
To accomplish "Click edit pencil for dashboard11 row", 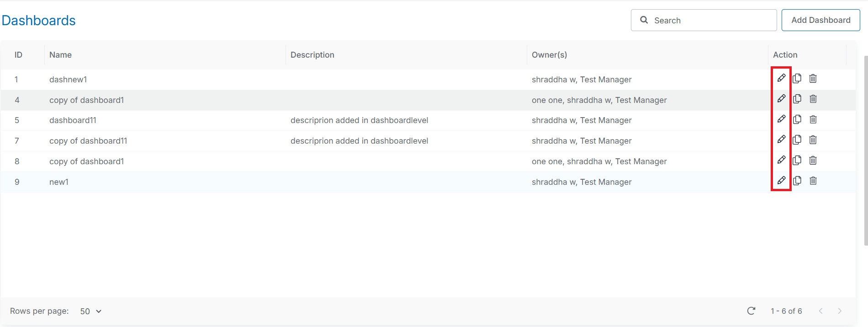I will (781, 119).
